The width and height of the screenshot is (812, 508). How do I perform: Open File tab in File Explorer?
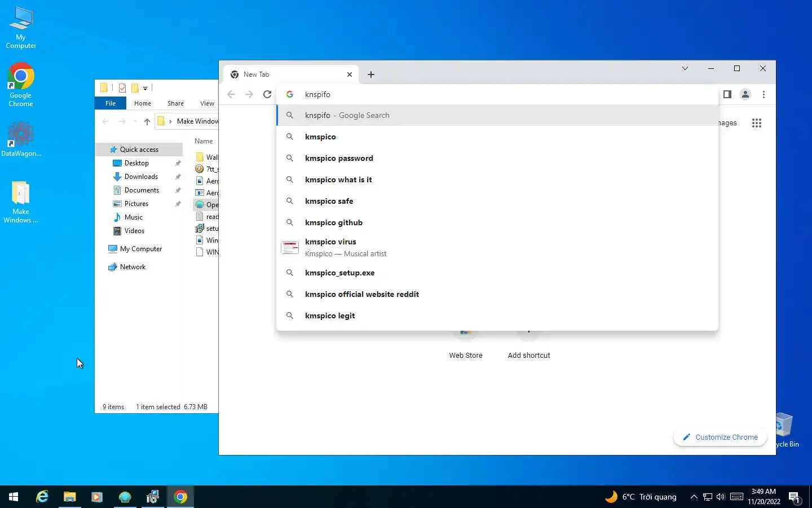point(111,103)
